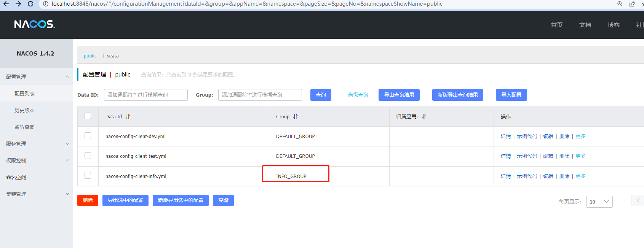This screenshot has width=644, height=248.
Task: Click the 新版导出查询结果 button
Action: point(458,95)
